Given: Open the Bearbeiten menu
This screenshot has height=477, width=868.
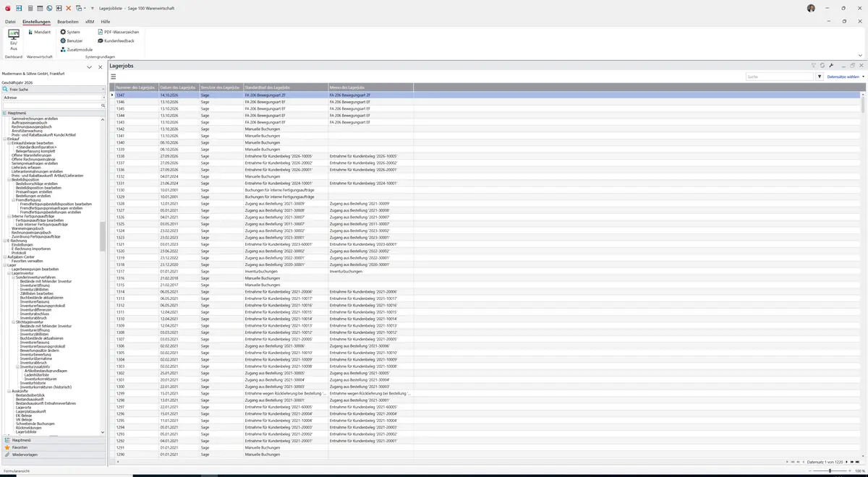Looking at the screenshot, I should tap(68, 22).
